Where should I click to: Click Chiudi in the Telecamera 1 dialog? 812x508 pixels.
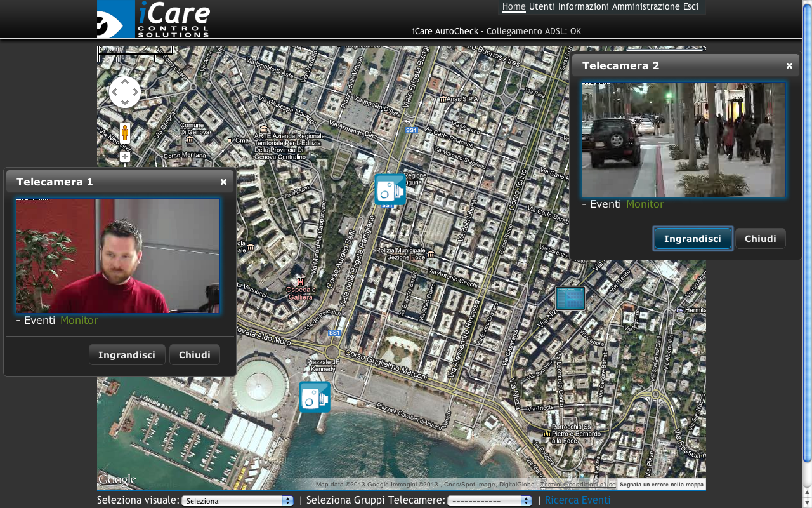click(x=195, y=355)
